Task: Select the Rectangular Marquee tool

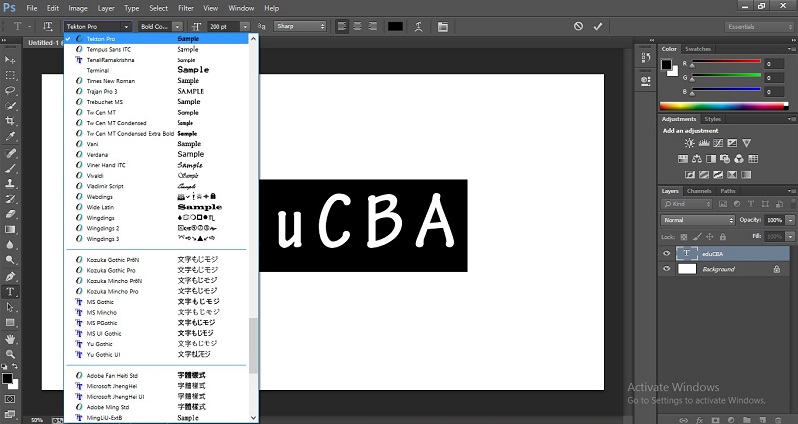Action: click(10, 75)
